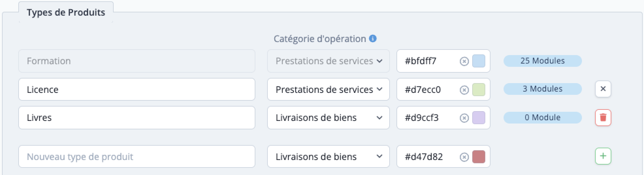Click the 25 Modules badge

point(542,61)
